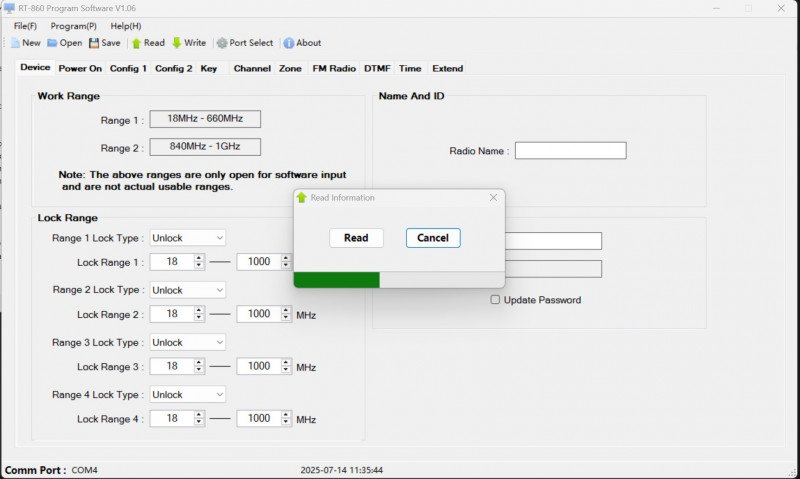Switch to the FM Radio tab
This screenshot has height=479, width=800.
click(x=334, y=68)
